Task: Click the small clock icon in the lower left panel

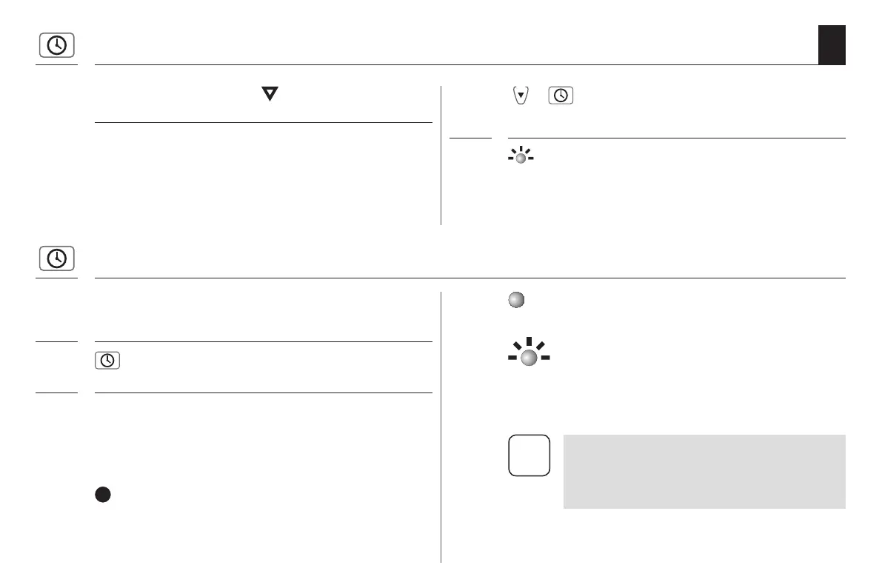Action: (107, 361)
